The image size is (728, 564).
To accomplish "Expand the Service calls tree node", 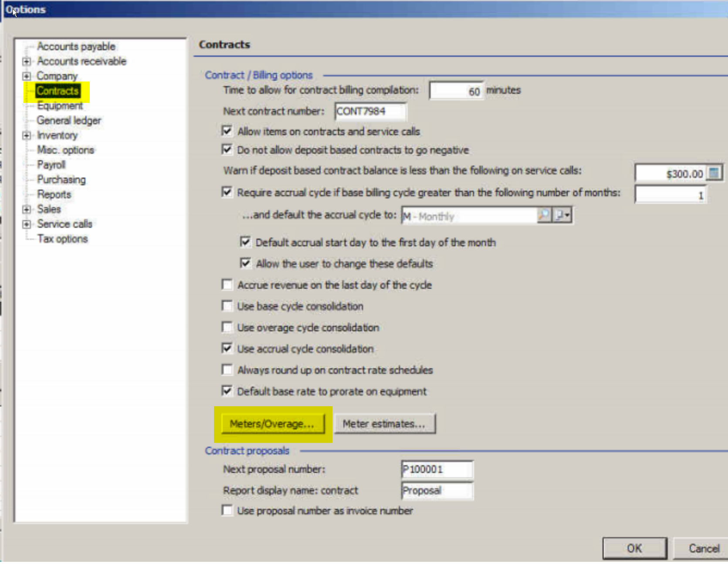I will click(x=27, y=224).
